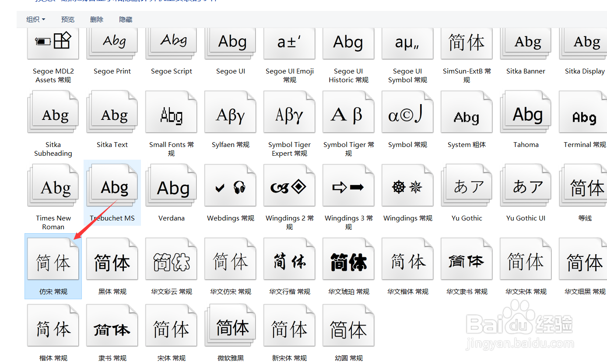Select the Segoe UI Historic font icon
The height and width of the screenshot is (364, 607).
348,44
